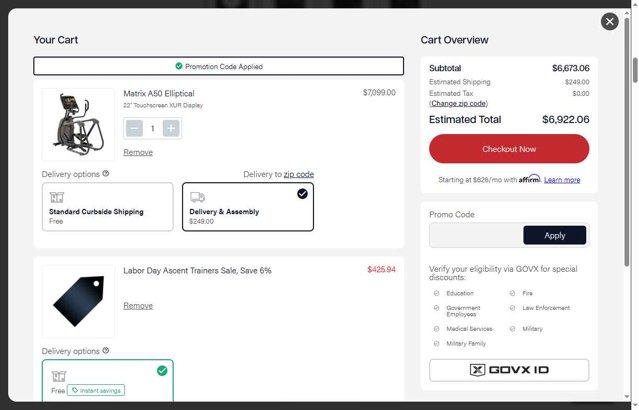Verify eligibility with GOVX ID button
Image resolution: width=639 pixels, height=410 pixels.
509,370
